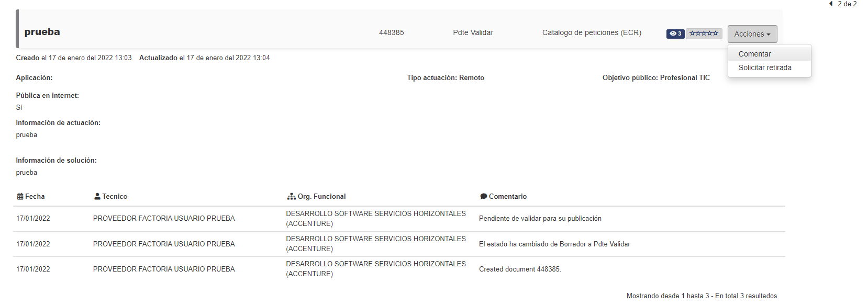Image resolution: width=868 pixels, height=305 pixels.
Task: Select the row commenting Created document 448385
Action: pos(399,269)
